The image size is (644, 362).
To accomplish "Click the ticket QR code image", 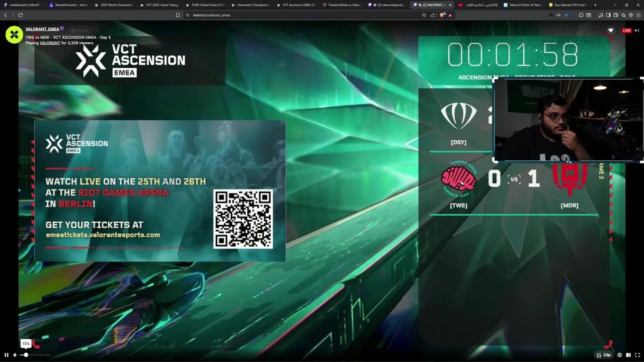I will pos(243,219).
